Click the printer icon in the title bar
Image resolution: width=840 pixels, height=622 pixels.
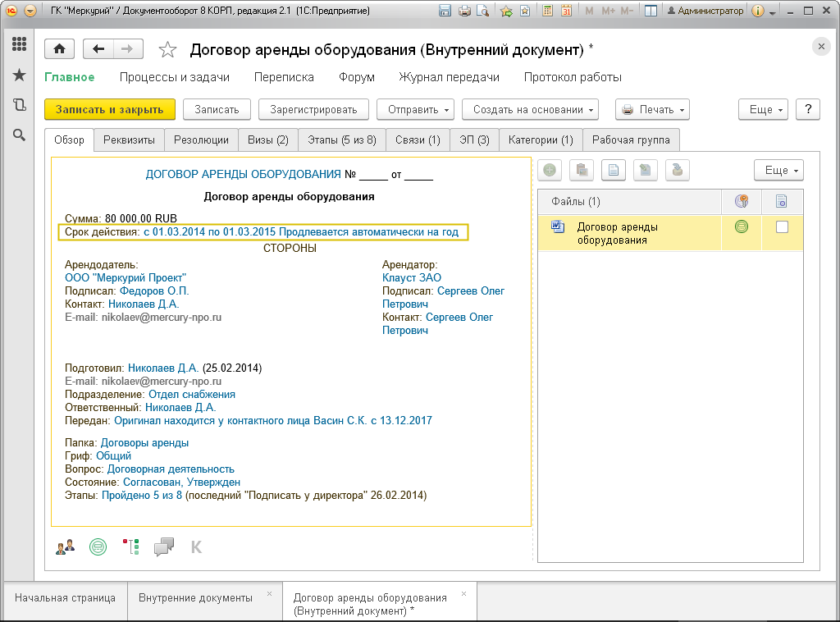click(464, 11)
